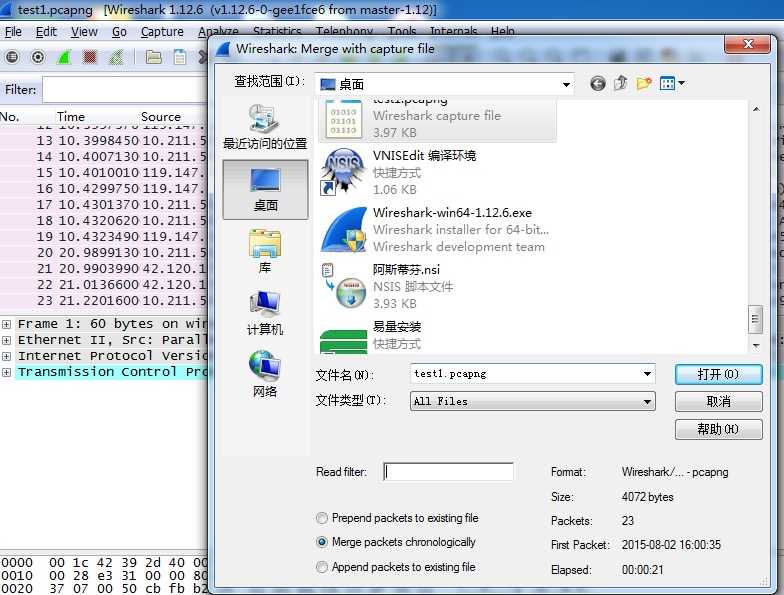
Task: Select packet row number 17
Action: [104, 205]
